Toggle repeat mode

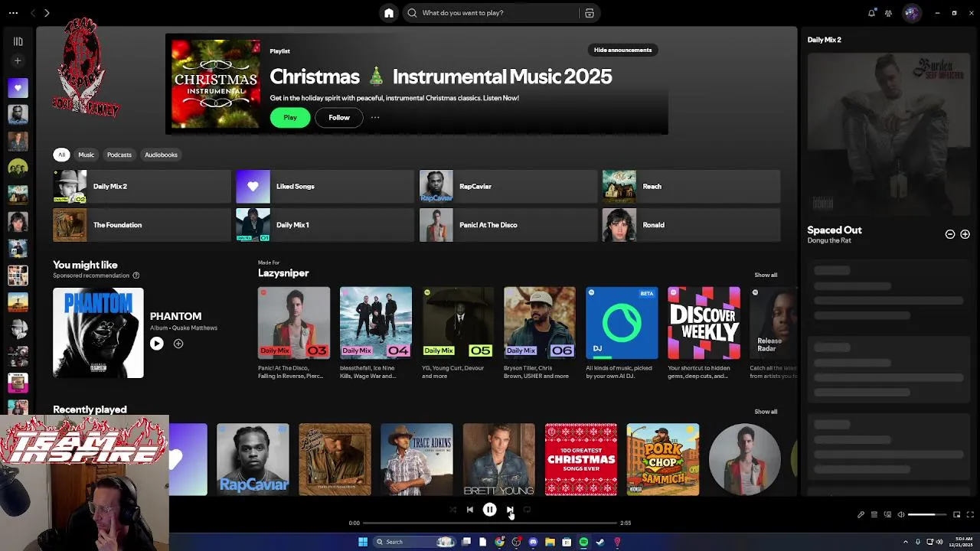tap(527, 510)
